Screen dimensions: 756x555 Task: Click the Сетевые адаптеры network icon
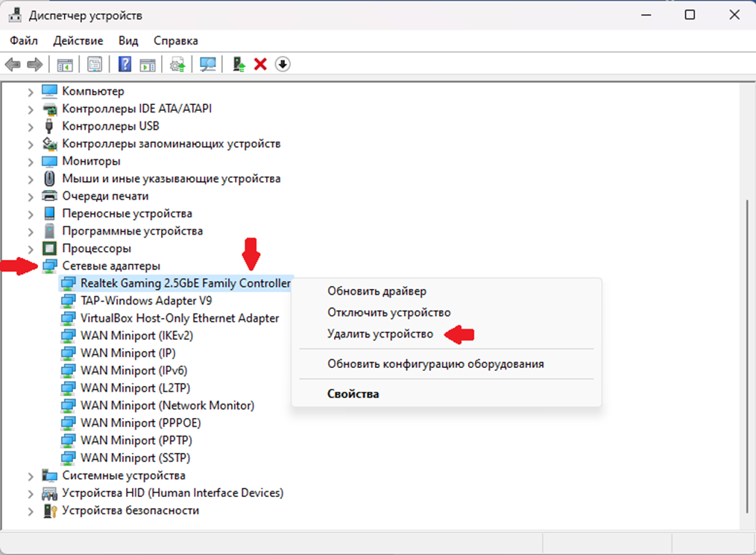[x=50, y=265]
